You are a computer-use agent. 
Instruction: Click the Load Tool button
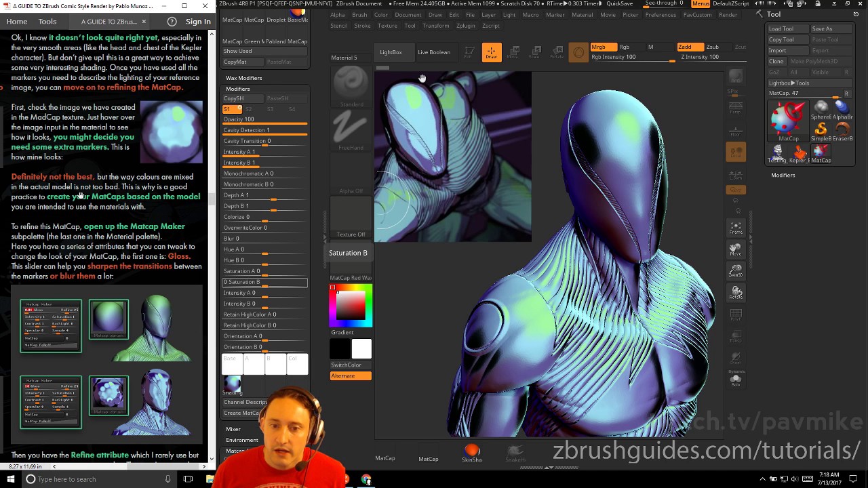point(787,28)
